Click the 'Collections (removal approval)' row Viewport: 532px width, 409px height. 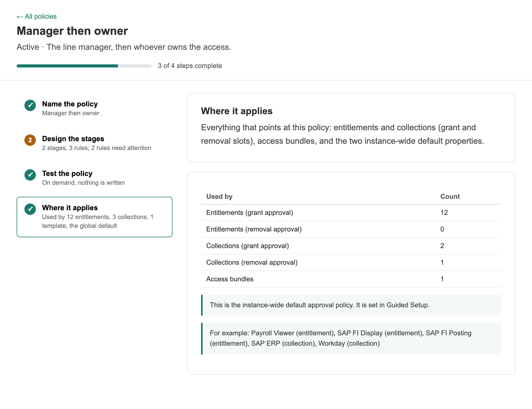[351, 262]
